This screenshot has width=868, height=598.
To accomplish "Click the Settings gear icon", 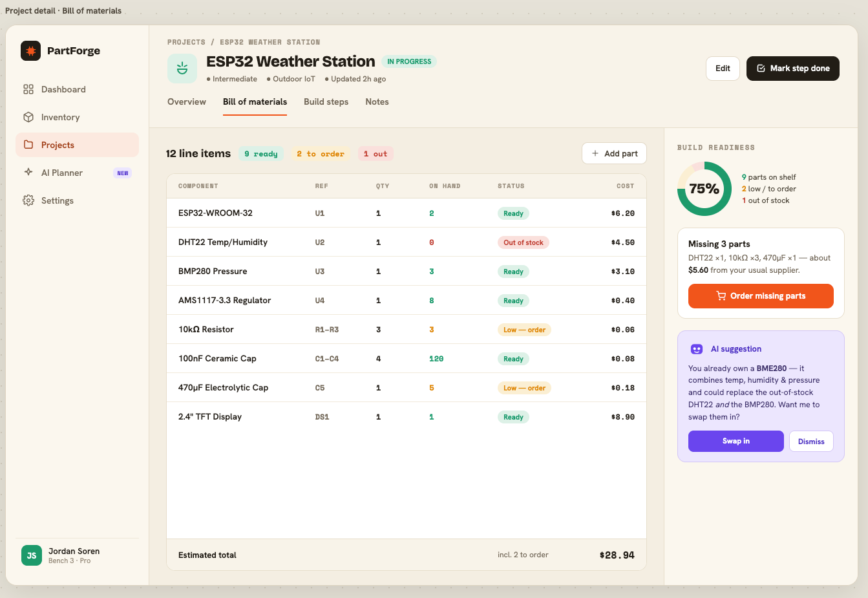I will coord(28,200).
